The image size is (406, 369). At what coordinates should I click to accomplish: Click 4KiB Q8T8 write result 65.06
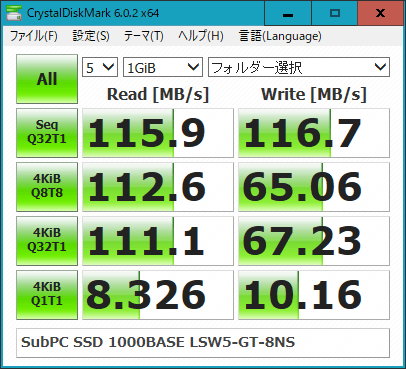pyautogui.click(x=314, y=187)
